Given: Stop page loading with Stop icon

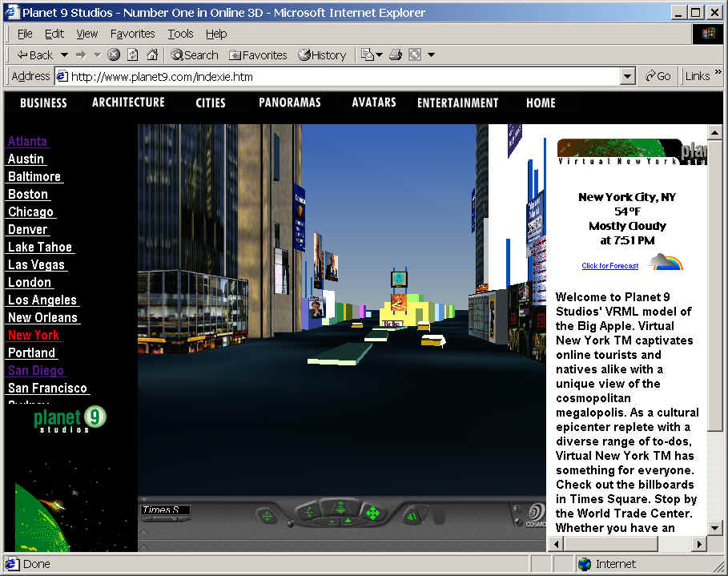Looking at the screenshot, I should [114, 54].
